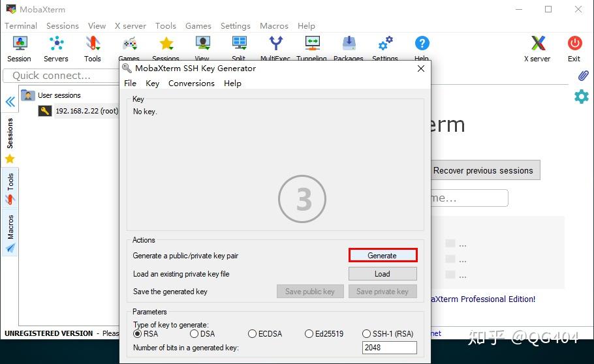Switch to the Macros side tab
Image resolution: width=594 pixels, height=364 pixels.
click(10, 232)
